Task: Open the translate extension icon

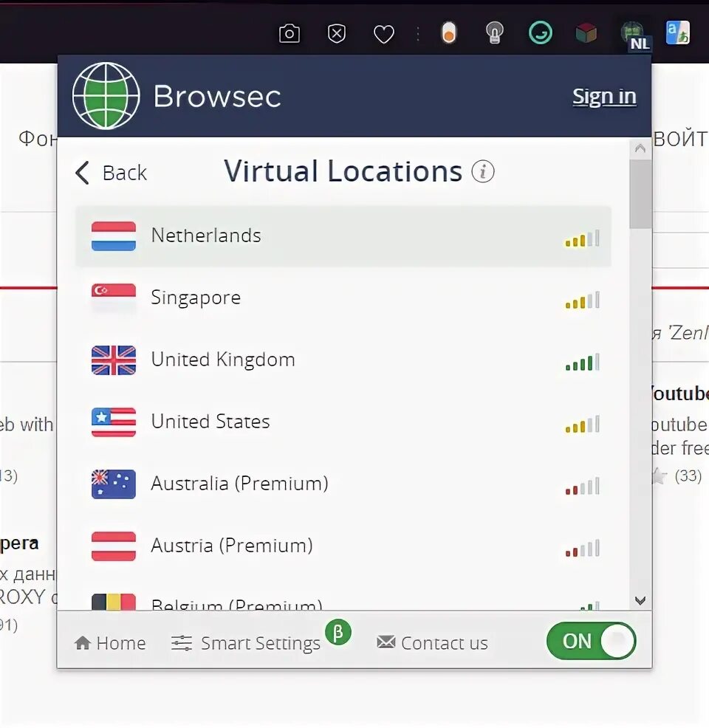Action: coord(677,33)
